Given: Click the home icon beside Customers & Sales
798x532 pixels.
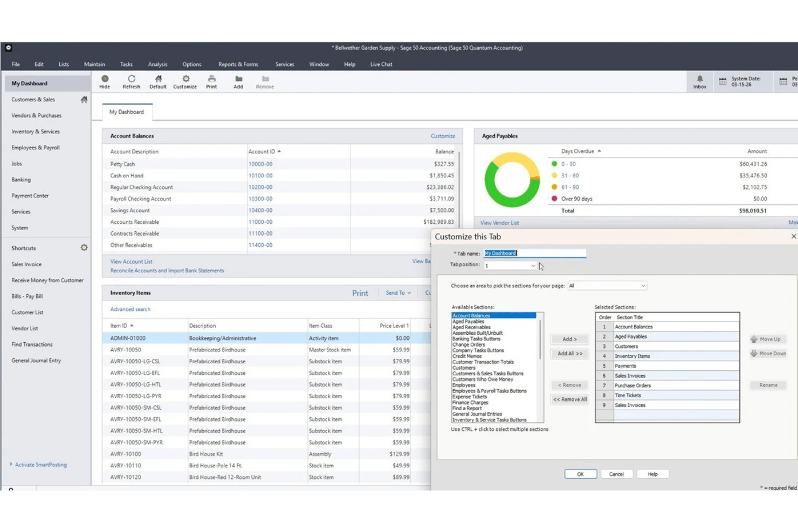Looking at the screenshot, I should coord(84,99).
